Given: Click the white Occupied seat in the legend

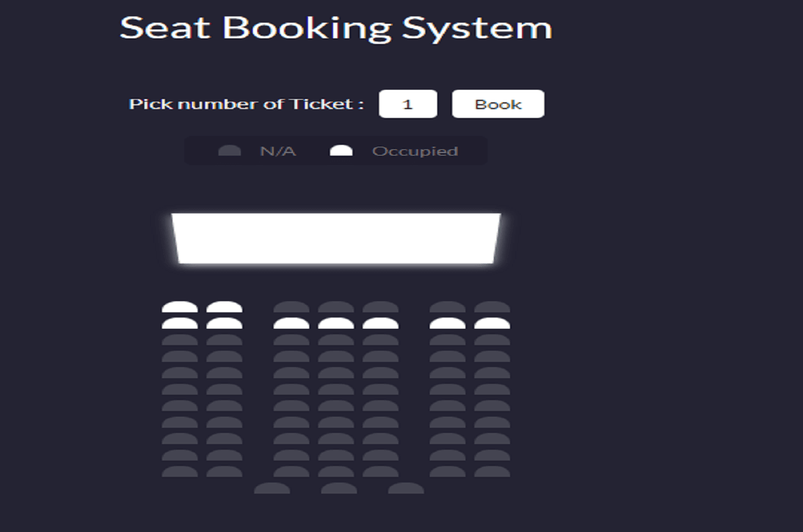Looking at the screenshot, I should tap(341, 149).
